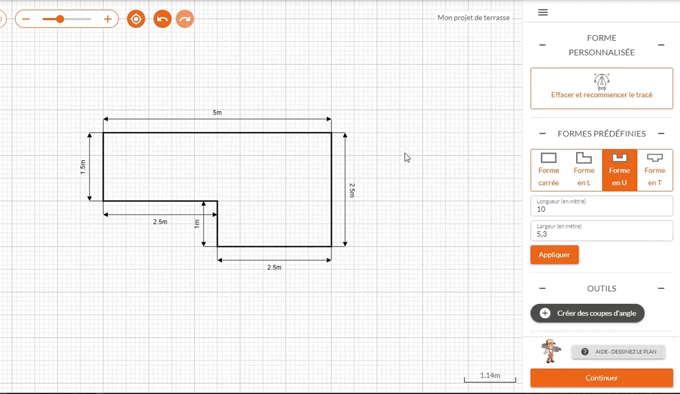Collapse the Forme personnalisée section
Screen dimensions: 680x394
click(x=661, y=45)
